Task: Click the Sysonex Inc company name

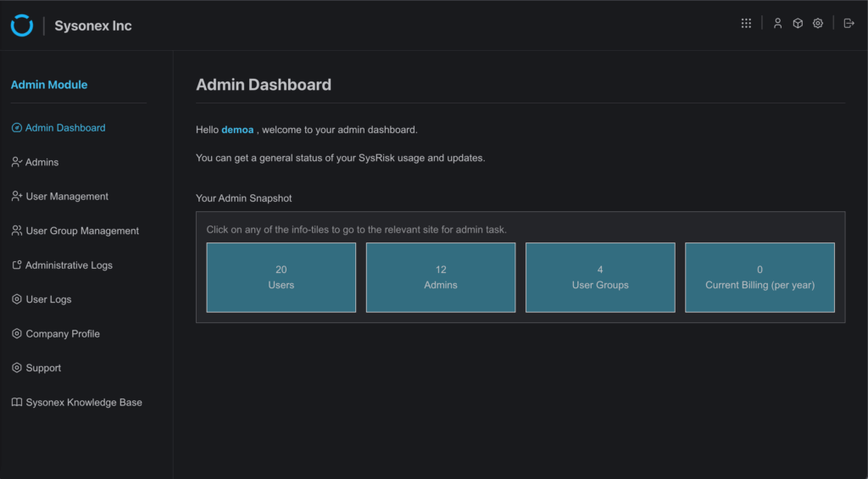Action: (x=93, y=26)
